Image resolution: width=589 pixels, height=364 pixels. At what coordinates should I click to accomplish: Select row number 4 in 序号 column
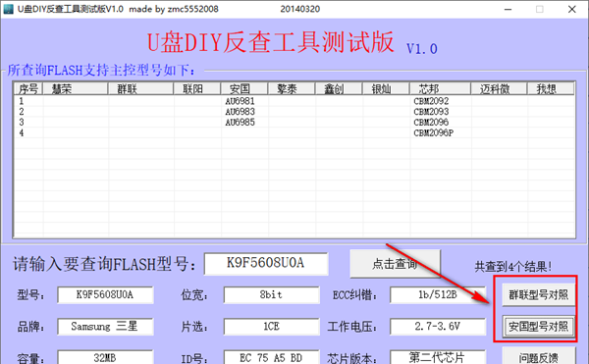[x=22, y=132]
